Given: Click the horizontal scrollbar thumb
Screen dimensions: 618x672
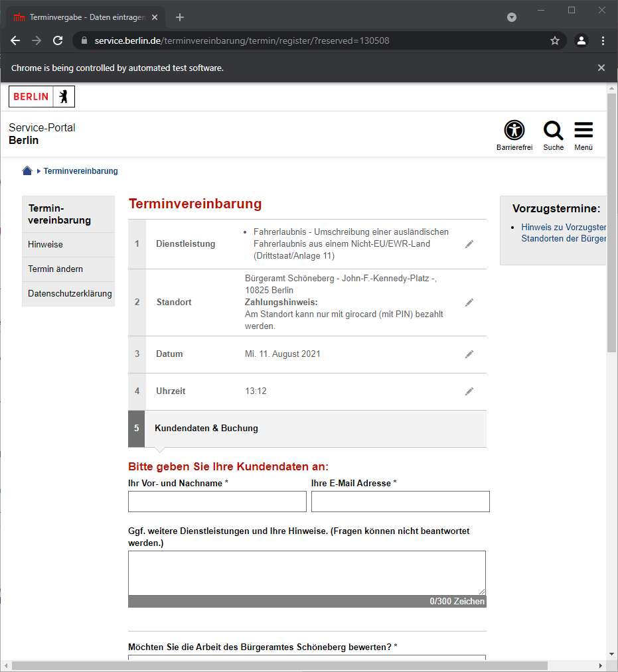Looking at the screenshot, I should [279, 665].
